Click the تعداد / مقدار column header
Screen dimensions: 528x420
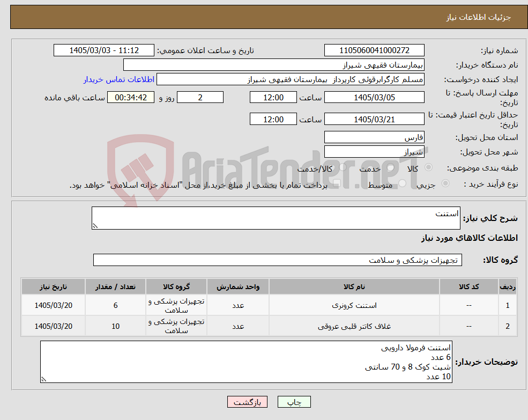[115, 286]
